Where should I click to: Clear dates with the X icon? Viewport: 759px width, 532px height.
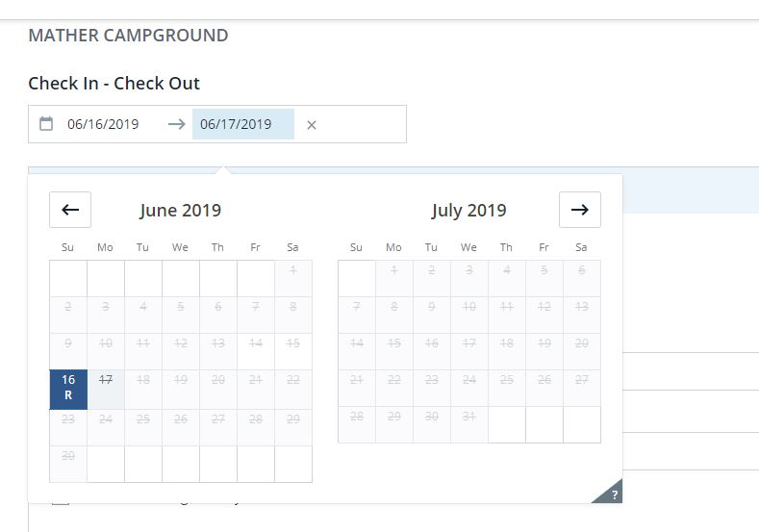click(312, 125)
